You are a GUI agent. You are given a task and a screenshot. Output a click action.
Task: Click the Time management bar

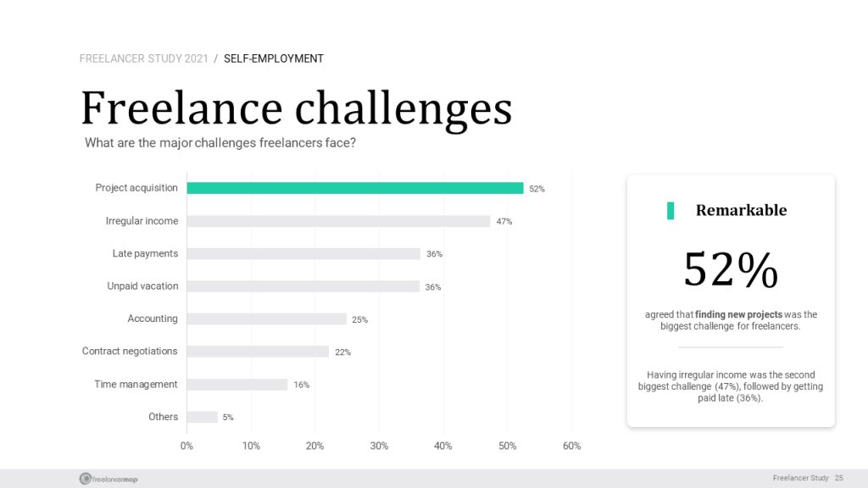click(237, 385)
